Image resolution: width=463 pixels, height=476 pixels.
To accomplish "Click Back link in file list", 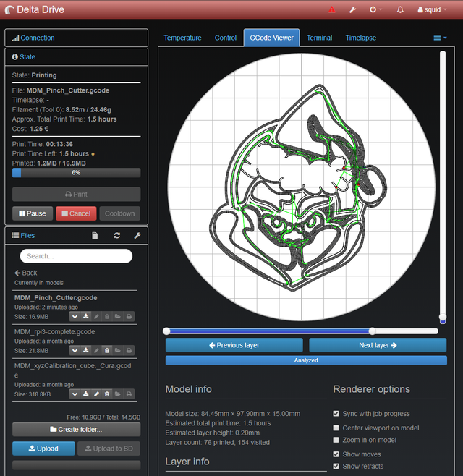I will click(x=26, y=273).
